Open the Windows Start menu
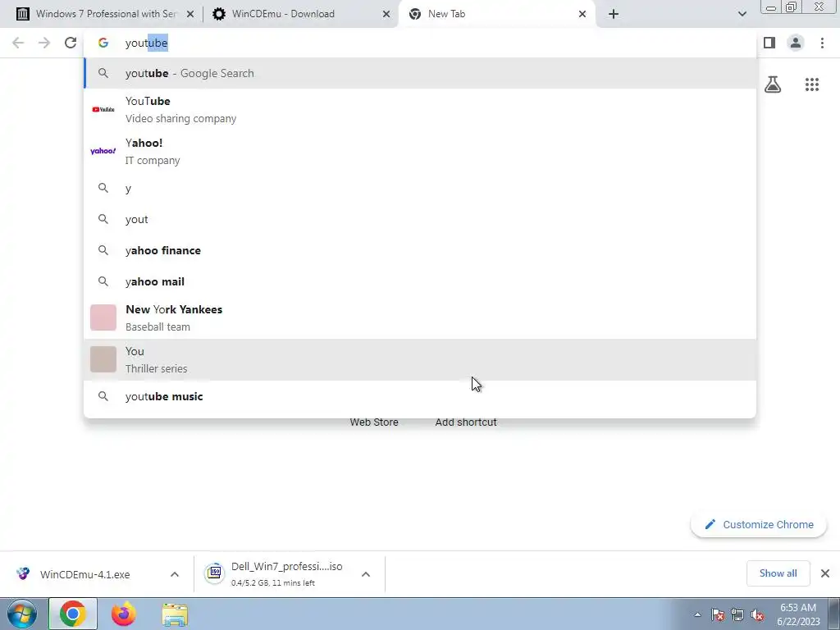Image resolution: width=840 pixels, height=630 pixels. pyautogui.click(x=22, y=614)
